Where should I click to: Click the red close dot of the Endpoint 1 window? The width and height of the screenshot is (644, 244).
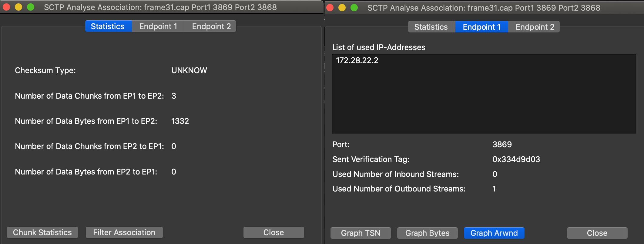[330, 8]
